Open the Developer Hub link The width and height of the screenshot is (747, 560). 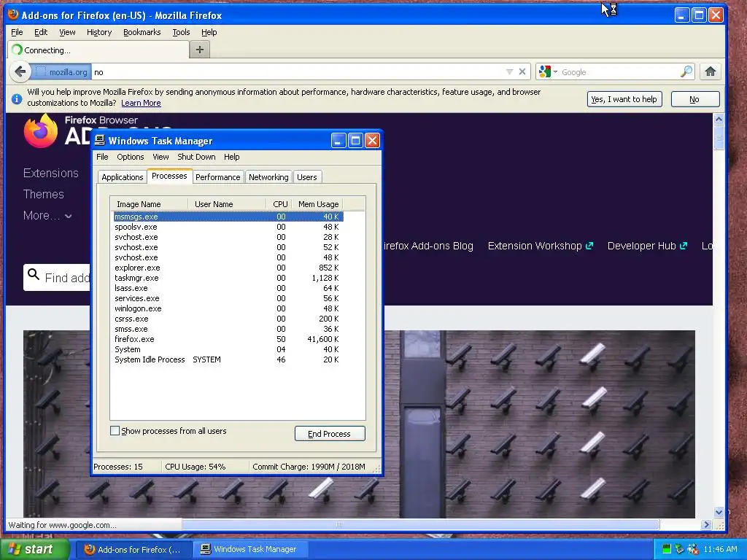click(647, 246)
